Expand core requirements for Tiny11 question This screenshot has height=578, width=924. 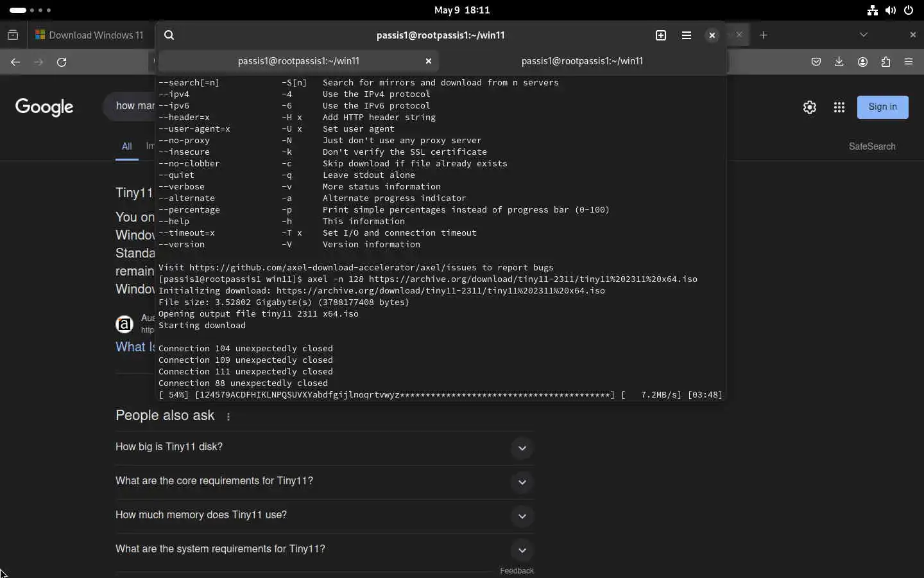325,482
